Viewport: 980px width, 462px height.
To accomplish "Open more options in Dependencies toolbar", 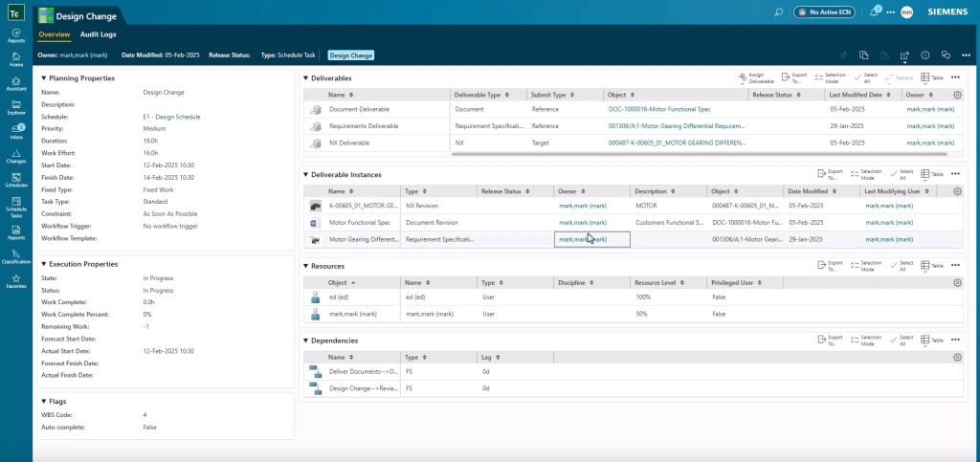I will pos(955,341).
